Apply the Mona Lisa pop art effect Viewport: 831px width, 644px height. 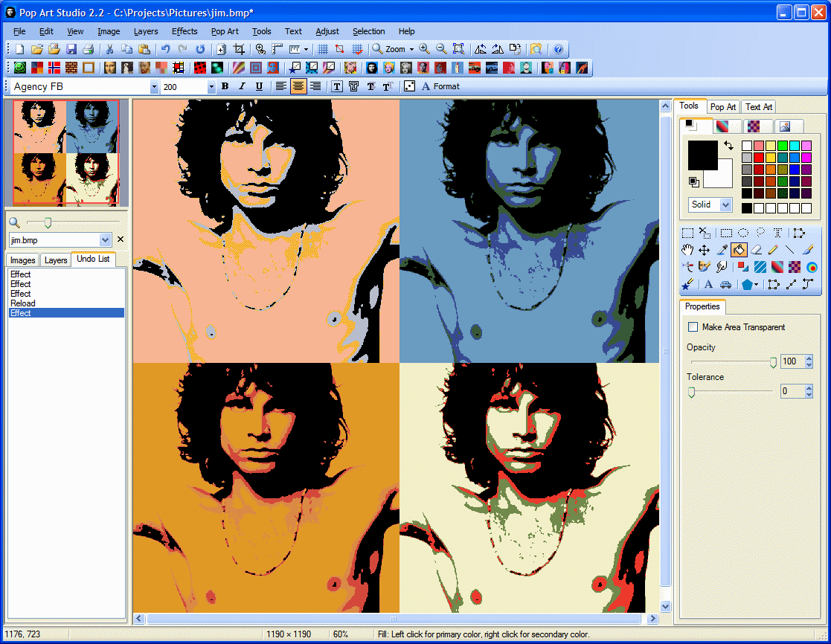[110, 68]
